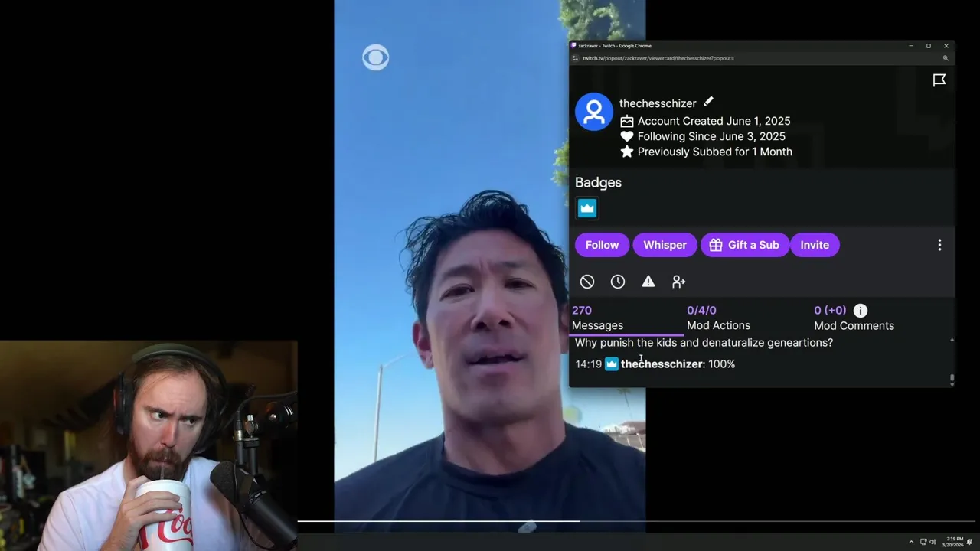980x551 pixels.
Task: Click the Gift a Sub button
Action: coord(744,245)
